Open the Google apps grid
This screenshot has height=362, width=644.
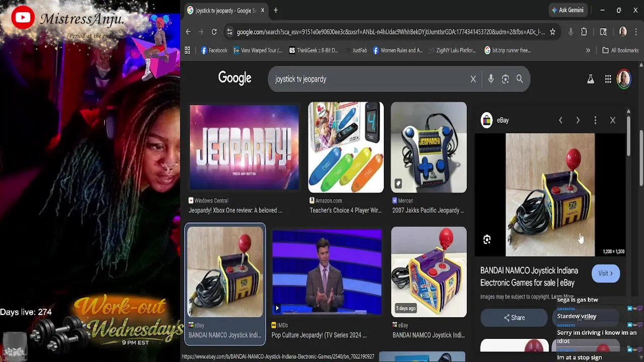608,79
